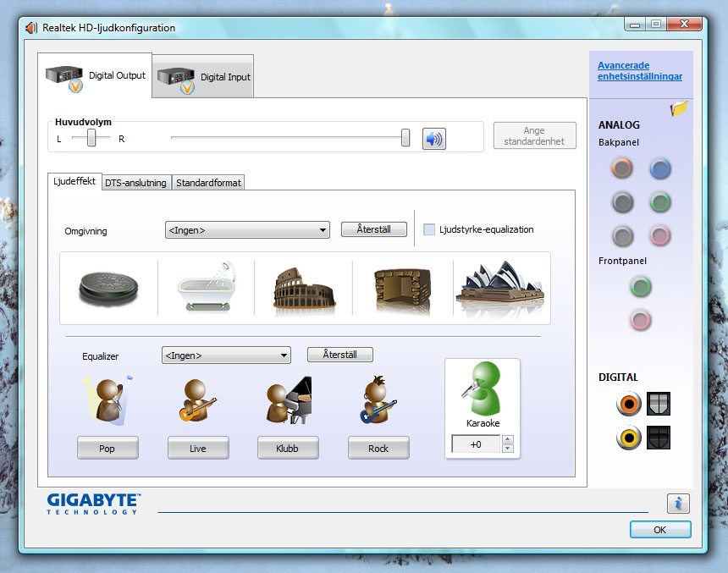Click the Klubb pianist figure icon
This screenshot has width=728, height=573.
pos(289,400)
